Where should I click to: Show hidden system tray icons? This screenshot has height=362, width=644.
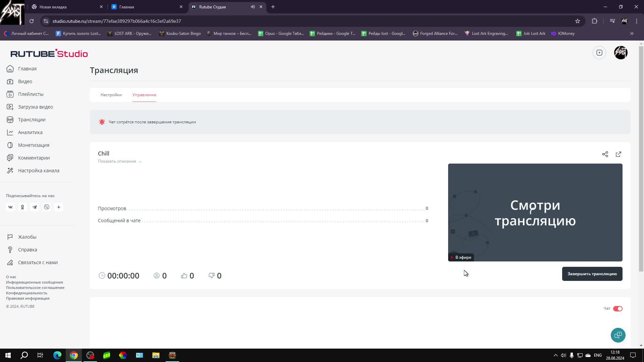pos(555,355)
